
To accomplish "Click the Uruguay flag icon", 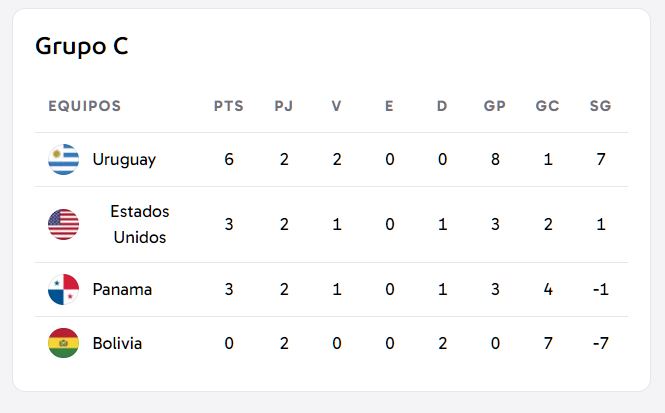I will 64,159.
